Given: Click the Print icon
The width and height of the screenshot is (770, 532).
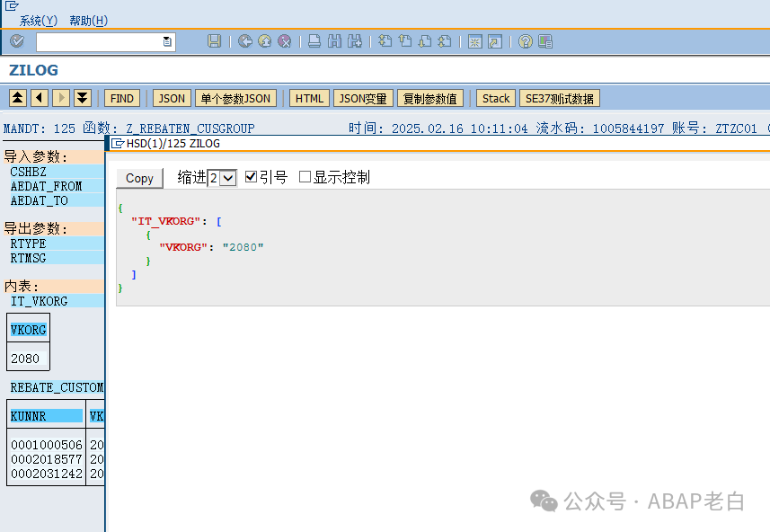Looking at the screenshot, I should click(x=314, y=41).
